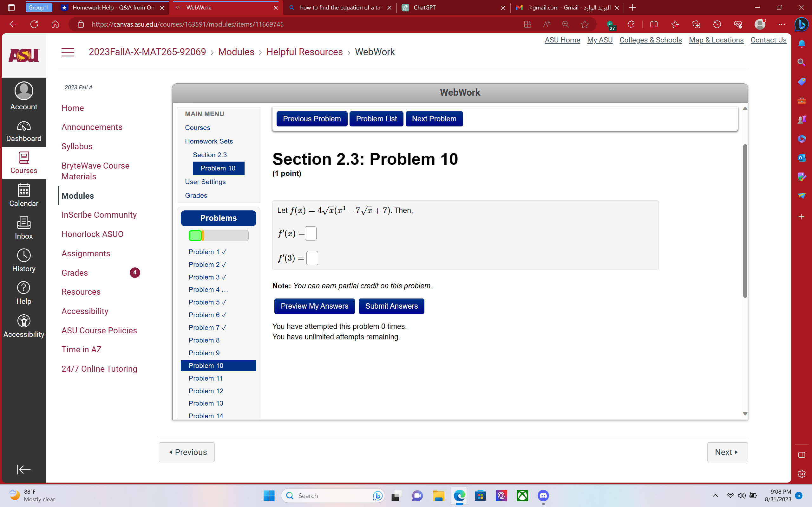Navigate to the Next Problem
The height and width of the screenshot is (507, 812).
pyautogui.click(x=434, y=119)
